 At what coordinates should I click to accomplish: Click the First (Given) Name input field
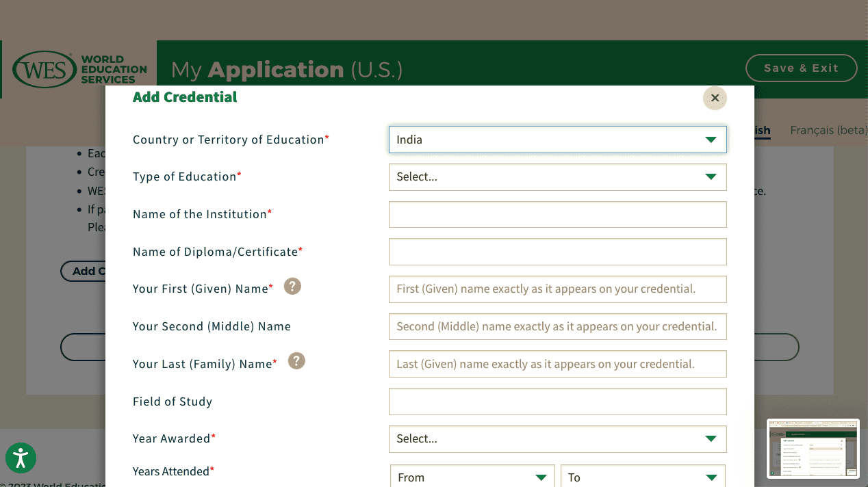pyautogui.click(x=557, y=289)
